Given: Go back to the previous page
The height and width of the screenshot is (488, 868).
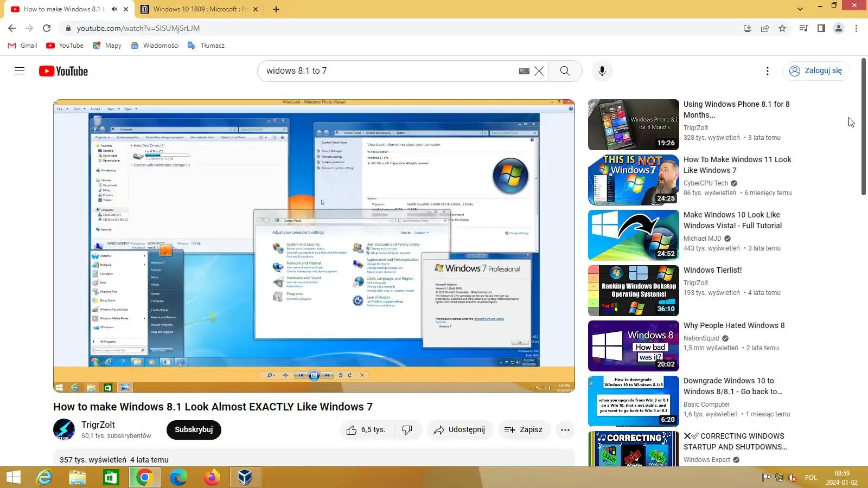Looking at the screenshot, I should click(12, 28).
